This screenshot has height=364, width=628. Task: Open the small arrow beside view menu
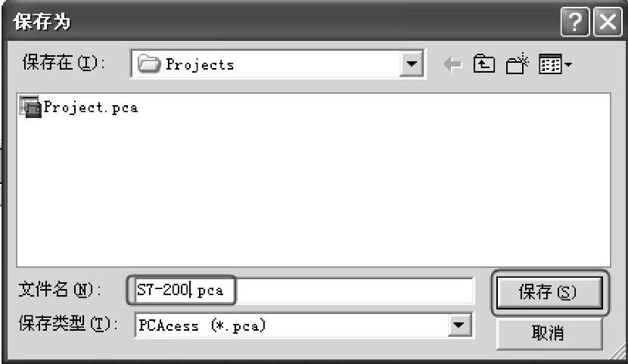[568, 64]
